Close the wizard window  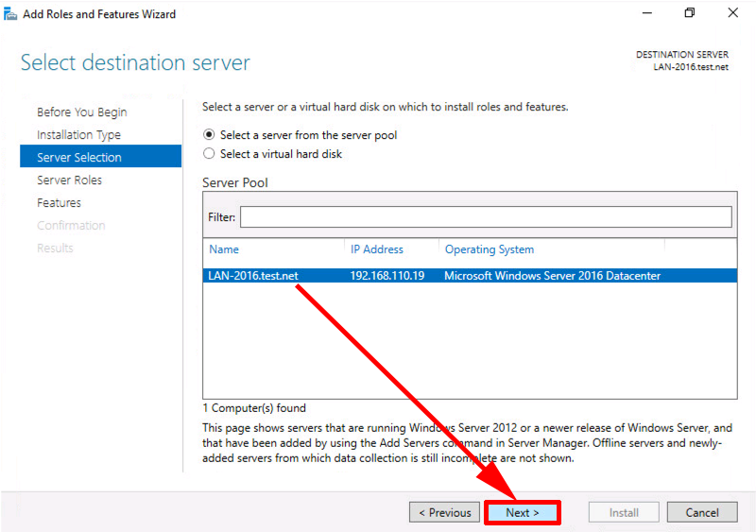(x=733, y=13)
